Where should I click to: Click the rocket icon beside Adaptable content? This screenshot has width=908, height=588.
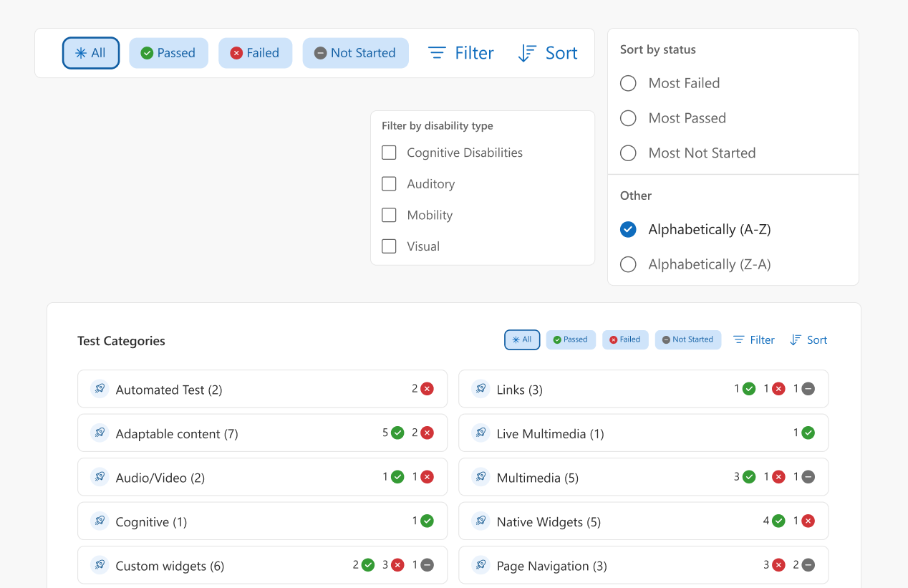pyautogui.click(x=100, y=433)
